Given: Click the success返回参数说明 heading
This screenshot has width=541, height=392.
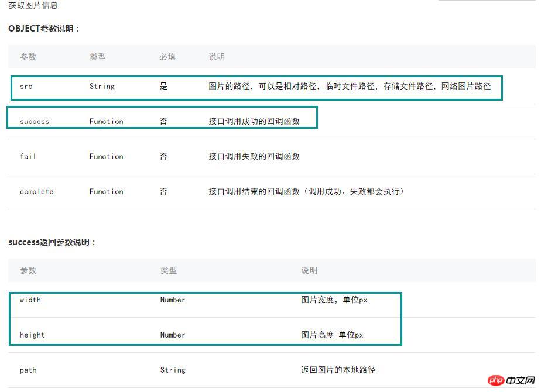Looking at the screenshot, I should 52,242.
